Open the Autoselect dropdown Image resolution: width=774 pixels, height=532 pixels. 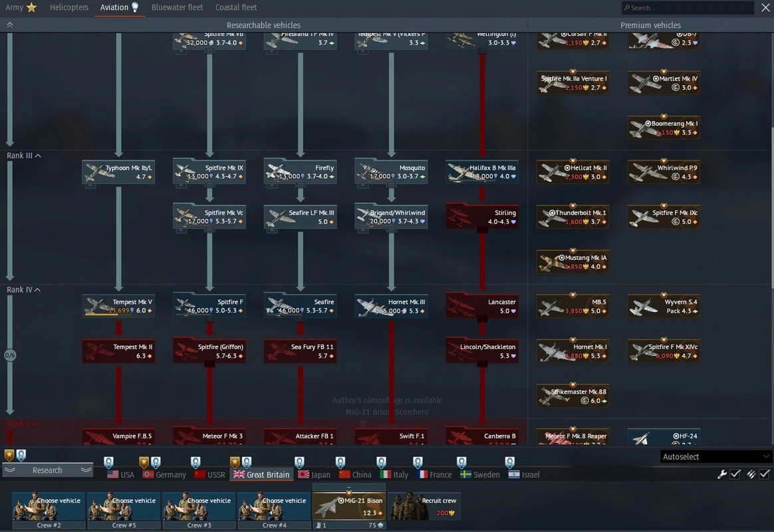pos(715,457)
